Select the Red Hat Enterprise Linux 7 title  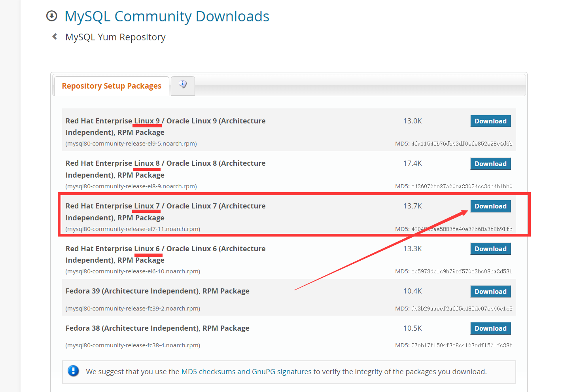point(165,212)
